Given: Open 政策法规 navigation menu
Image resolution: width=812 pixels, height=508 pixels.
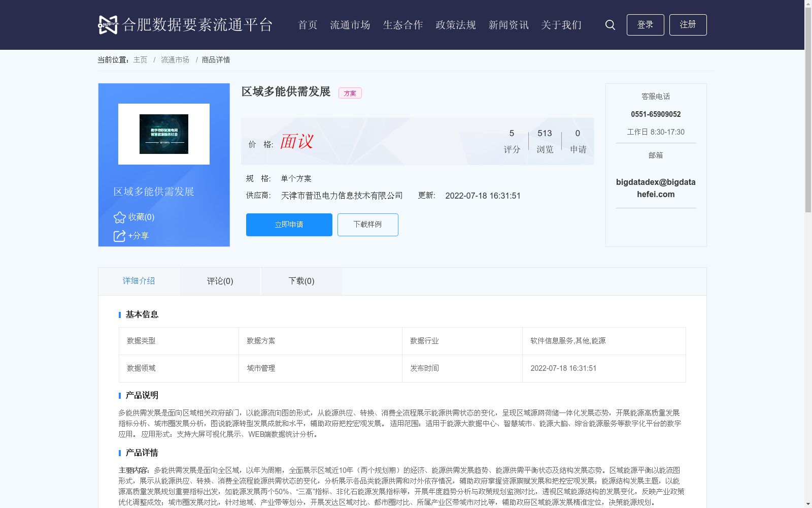Looking at the screenshot, I should 456,25.
